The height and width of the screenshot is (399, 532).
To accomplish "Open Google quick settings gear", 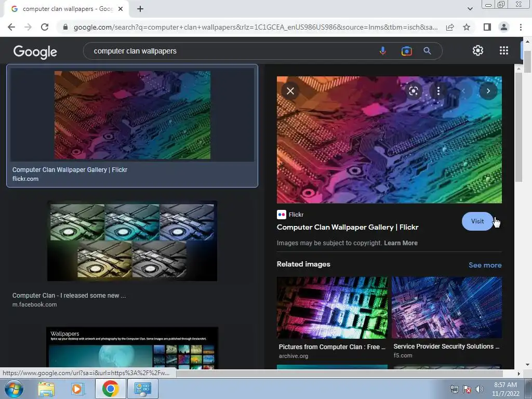I will 478,50.
